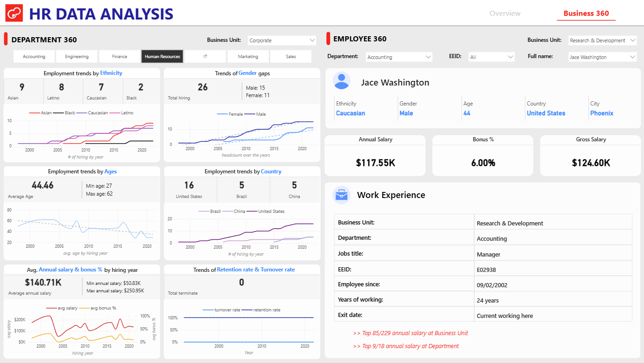
Task: Open the EEID All dropdown
Action: [x=491, y=57]
